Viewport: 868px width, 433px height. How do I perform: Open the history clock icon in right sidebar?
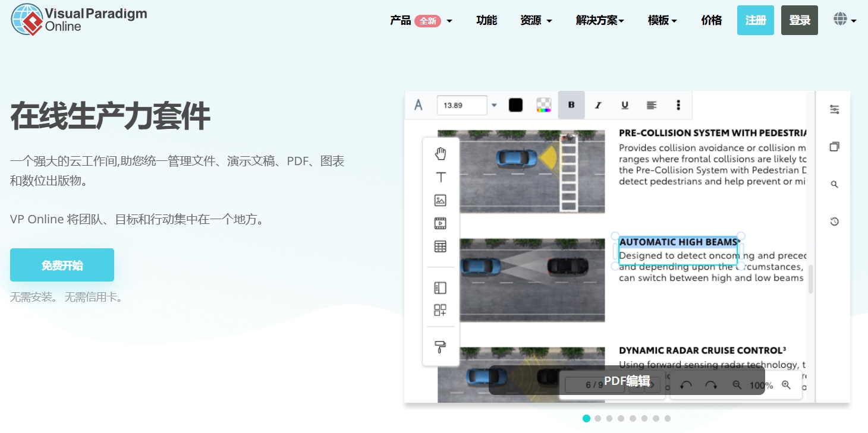(835, 222)
